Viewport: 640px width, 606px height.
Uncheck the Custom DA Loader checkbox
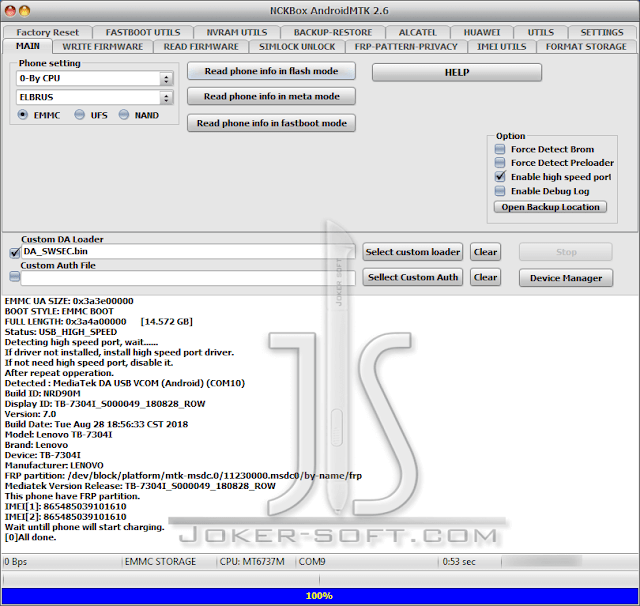point(15,252)
